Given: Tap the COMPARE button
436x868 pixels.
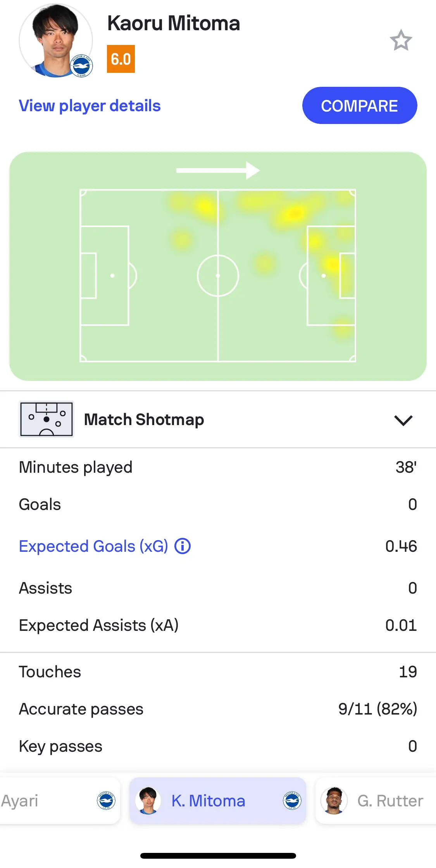Looking at the screenshot, I should point(360,105).
